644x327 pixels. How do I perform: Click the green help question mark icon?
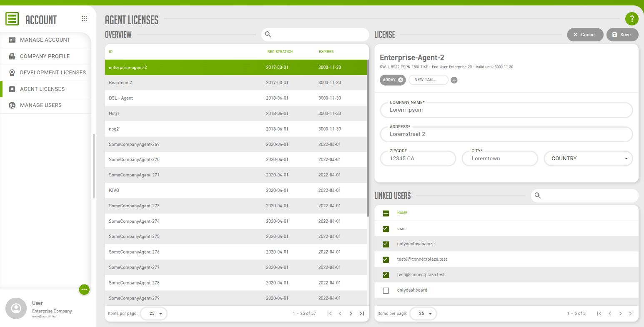tap(632, 19)
